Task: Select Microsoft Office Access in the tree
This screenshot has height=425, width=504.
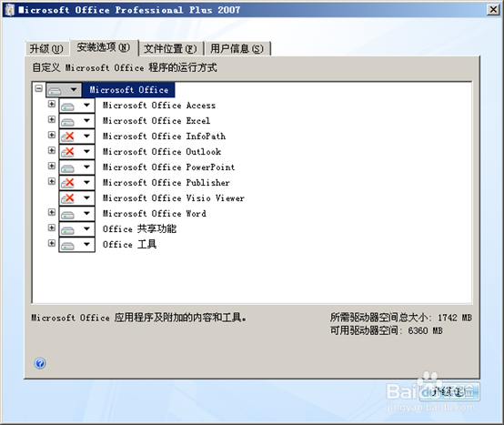Action: pos(159,106)
